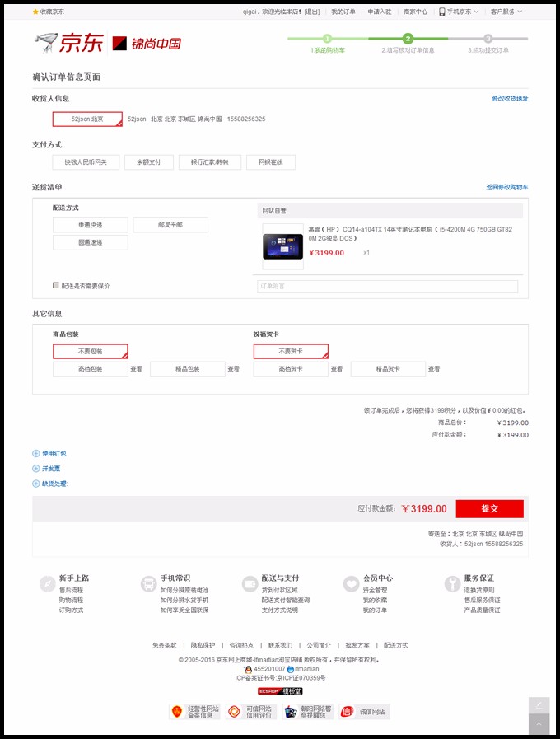
Task: Select the 余额支付 payment option
Action: 149,162
